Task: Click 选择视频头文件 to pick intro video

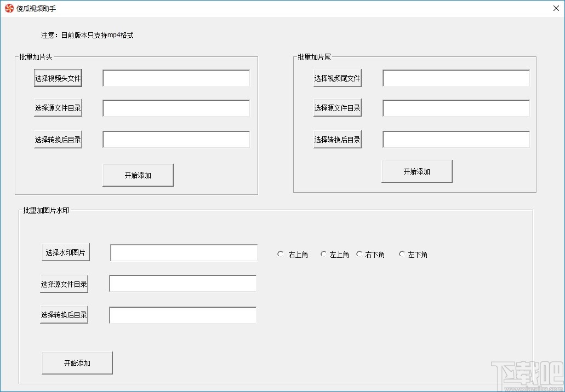Action: (58, 77)
